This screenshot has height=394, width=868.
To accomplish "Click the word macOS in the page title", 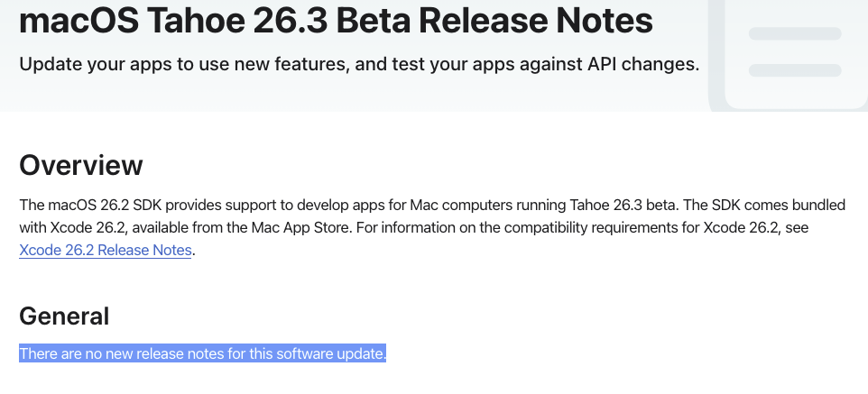I will click(x=78, y=21).
